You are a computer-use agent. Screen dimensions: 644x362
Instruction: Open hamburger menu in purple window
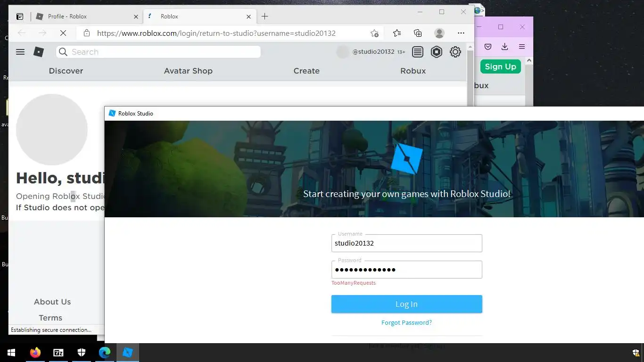point(522,46)
